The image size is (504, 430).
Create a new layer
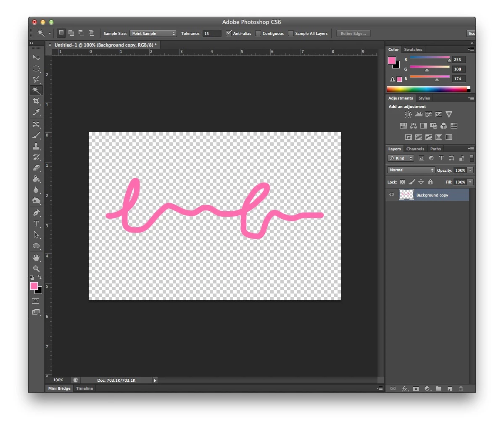[x=450, y=388]
